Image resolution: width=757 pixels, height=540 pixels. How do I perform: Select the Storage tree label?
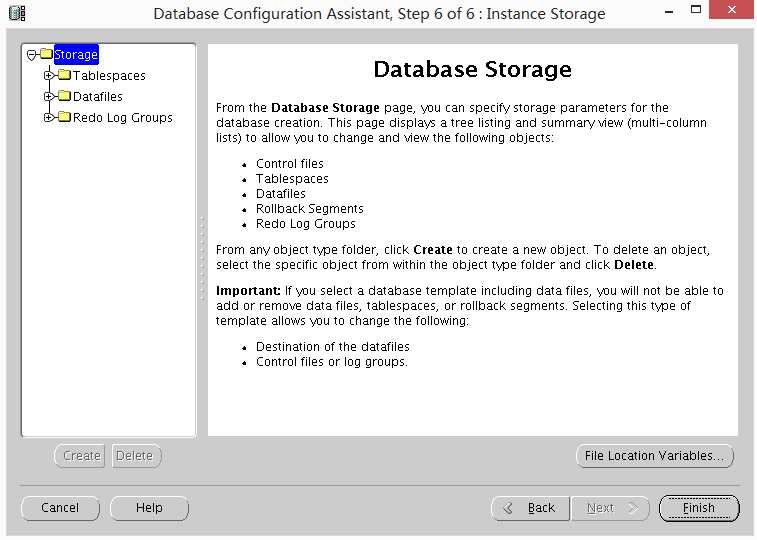click(76, 54)
